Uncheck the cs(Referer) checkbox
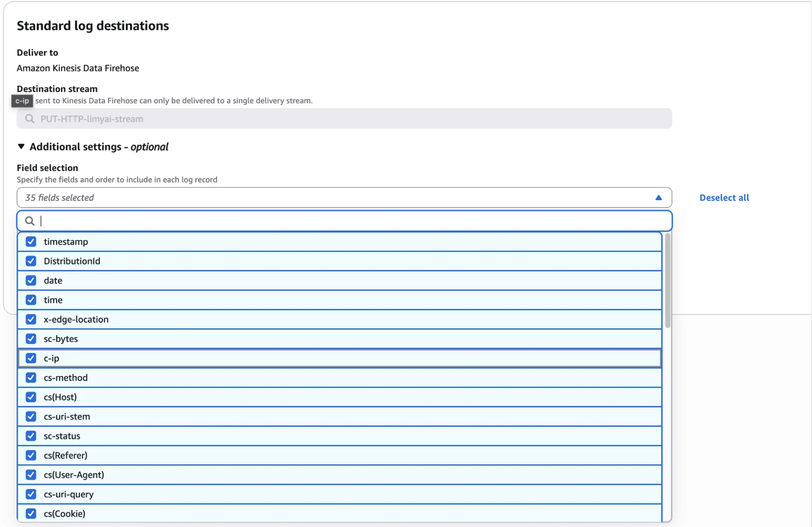This screenshot has height=527, width=812. pyautogui.click(x=31, y=456)
